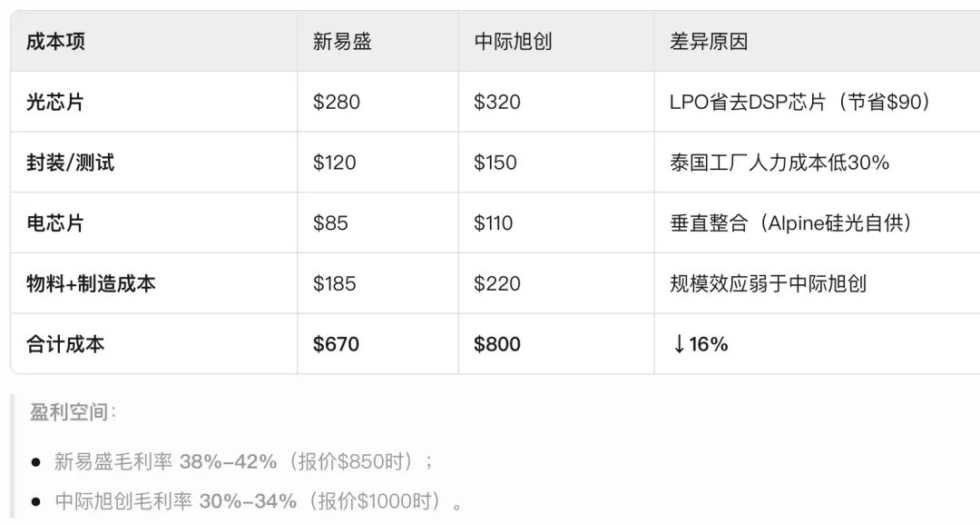This screenshot has height=524, width=980.
Task: Select the LPO省去DSP芯片 explanation cell
Action: [x=800, y=102]
